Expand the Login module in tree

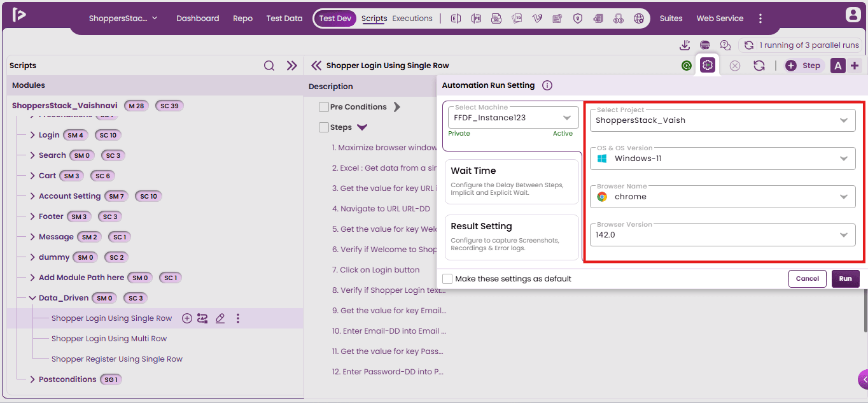point(32,135)
